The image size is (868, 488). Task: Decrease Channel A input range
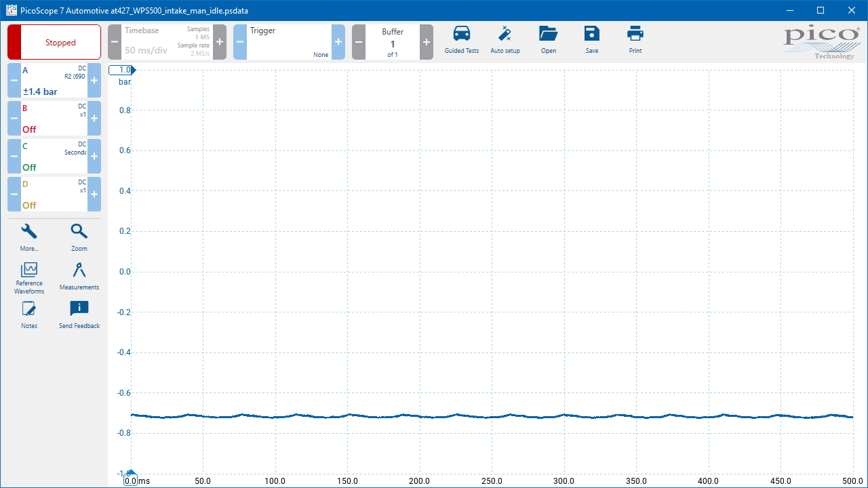tap(14, 80)
